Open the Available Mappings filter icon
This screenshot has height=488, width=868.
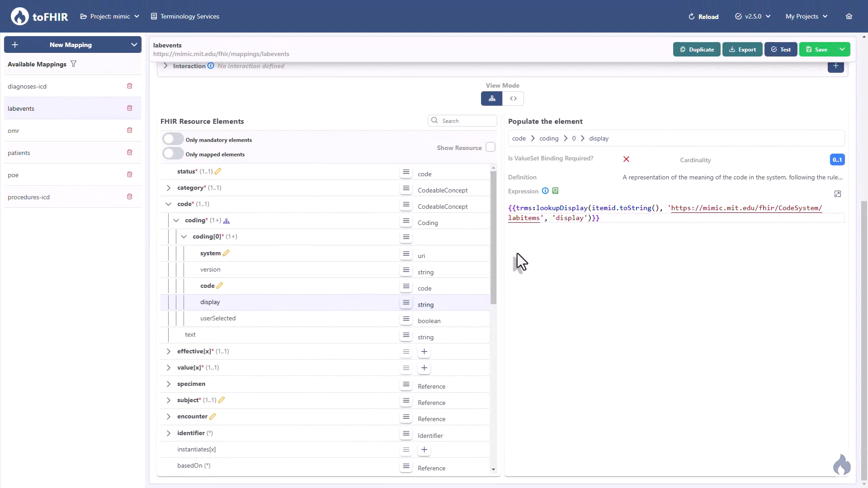coord(74,64)
